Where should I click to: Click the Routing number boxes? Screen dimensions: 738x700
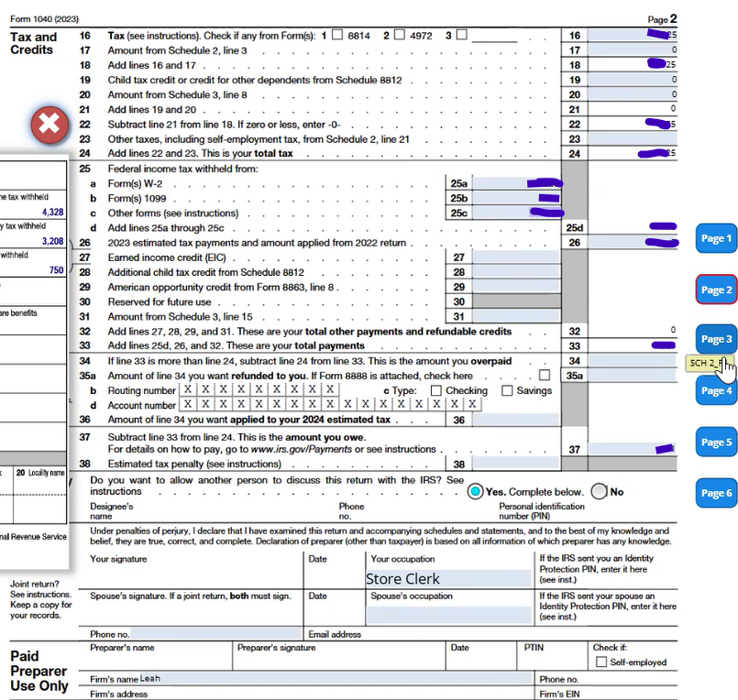point(259,389)
